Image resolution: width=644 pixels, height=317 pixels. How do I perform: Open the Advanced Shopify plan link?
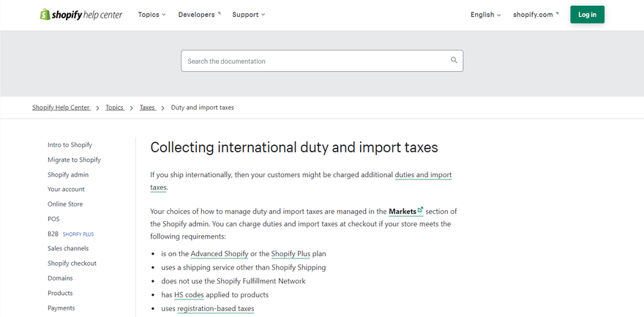point(220,254)
